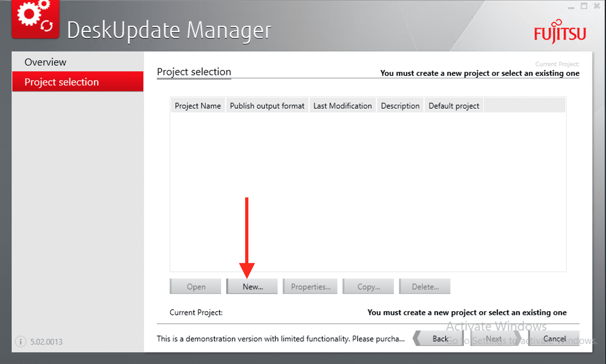Click the Description column header
The image size is (606, 364).
click(400, 106)
